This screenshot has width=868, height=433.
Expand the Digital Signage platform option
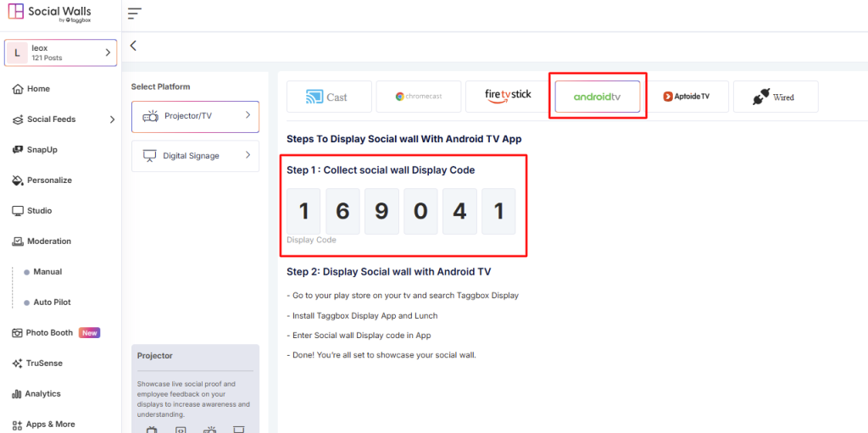click(x=195, y=156)
